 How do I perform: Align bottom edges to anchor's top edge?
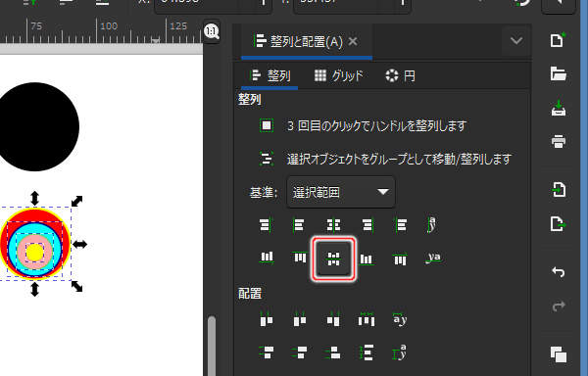(267, 258)
